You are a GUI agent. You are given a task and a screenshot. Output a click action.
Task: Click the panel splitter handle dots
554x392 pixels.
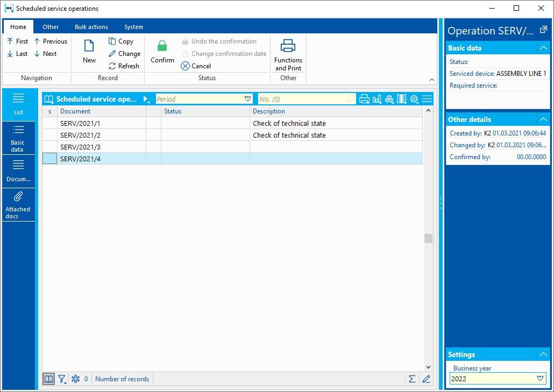(441, 203)
